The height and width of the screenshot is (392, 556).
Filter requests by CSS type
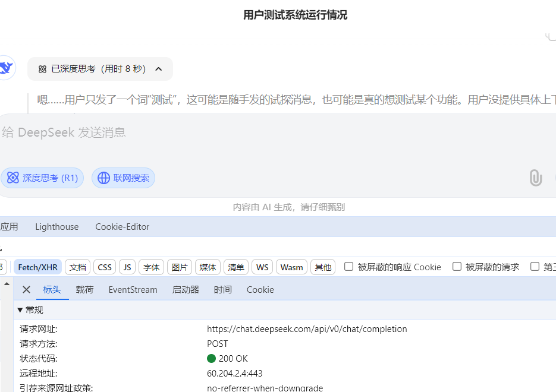click(105, 267)
